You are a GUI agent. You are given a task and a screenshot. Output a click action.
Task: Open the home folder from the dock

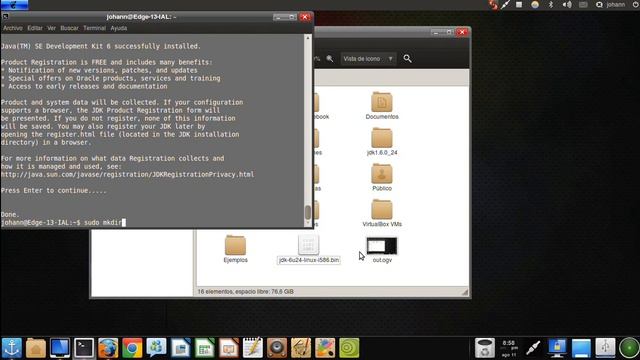click(36, 348)
